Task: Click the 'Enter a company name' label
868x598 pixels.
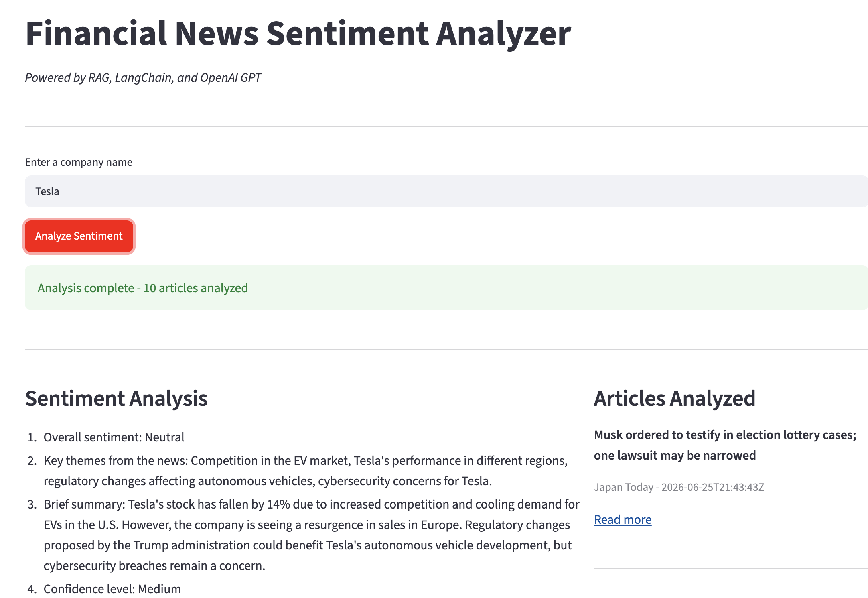Action: tap(79, 162)
